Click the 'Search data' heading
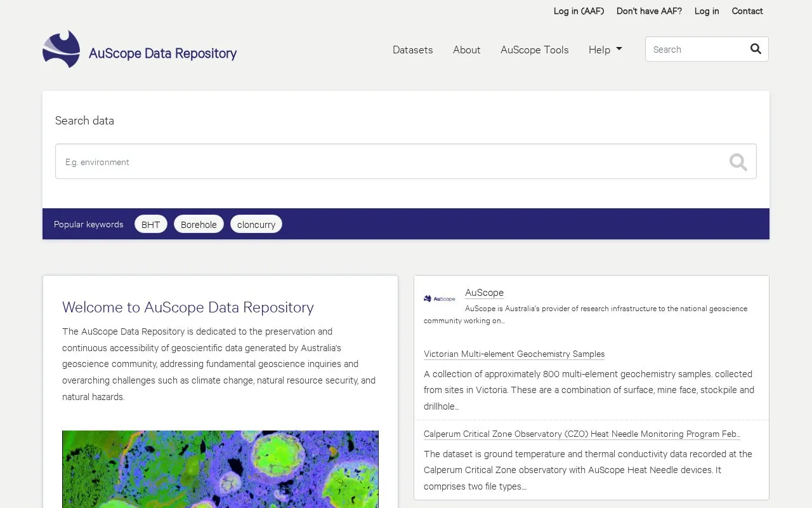 coord(84,121)
